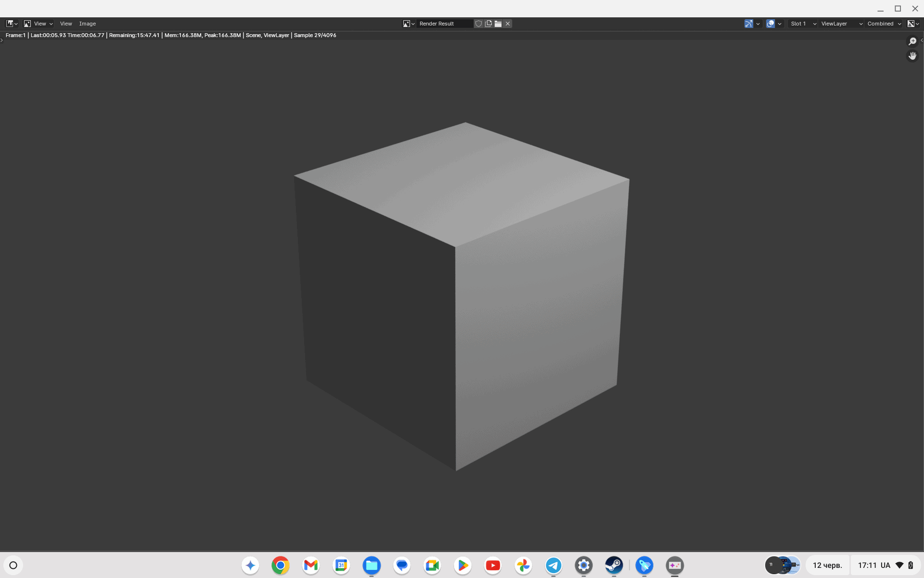Click the copy render result icon
Viewport: 924px width, 578px height.
coord(489,23)
